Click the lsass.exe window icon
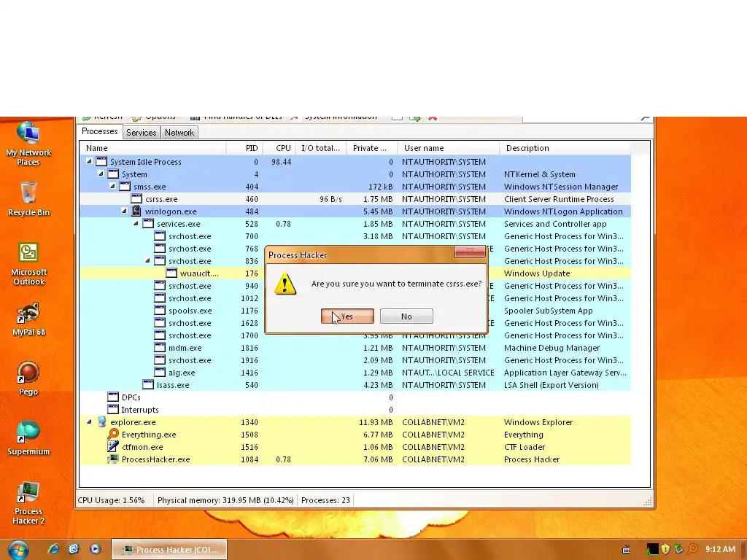The height and width of the screenshot is (560, 747). pos(148,385)
